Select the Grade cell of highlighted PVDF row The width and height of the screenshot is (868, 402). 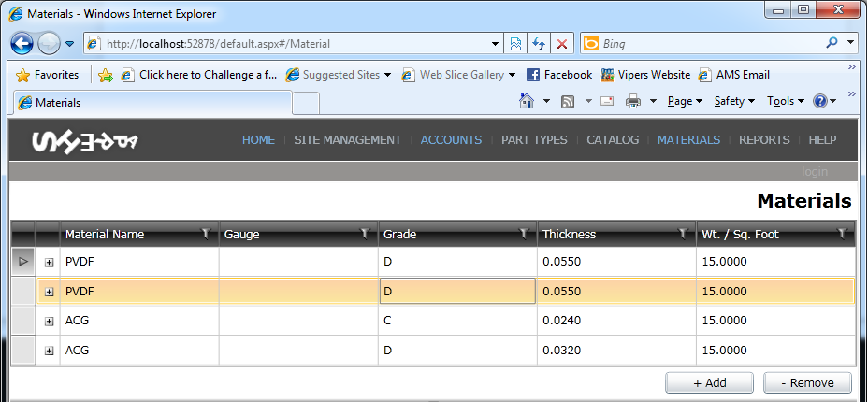click(x=457, y=291)
